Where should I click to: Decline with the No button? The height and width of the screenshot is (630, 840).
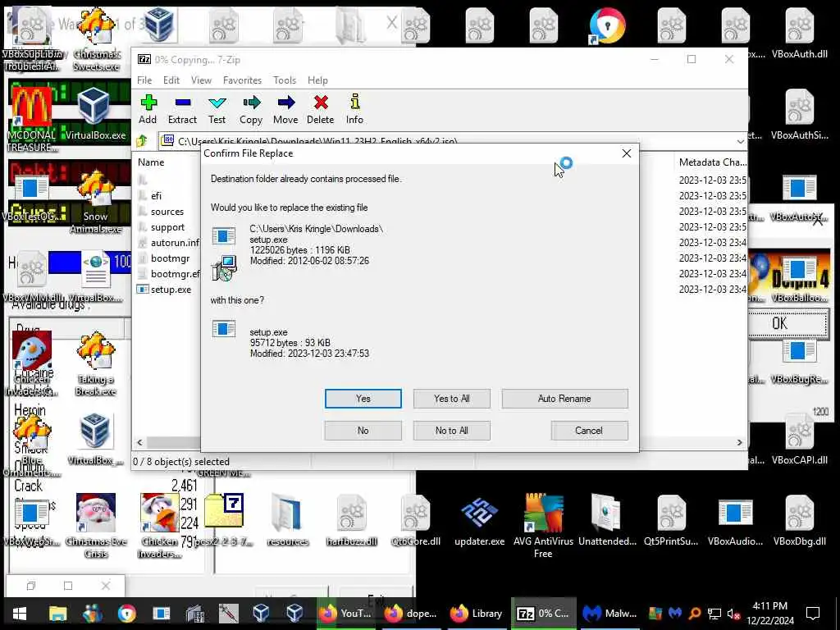(x=363, y=431)
